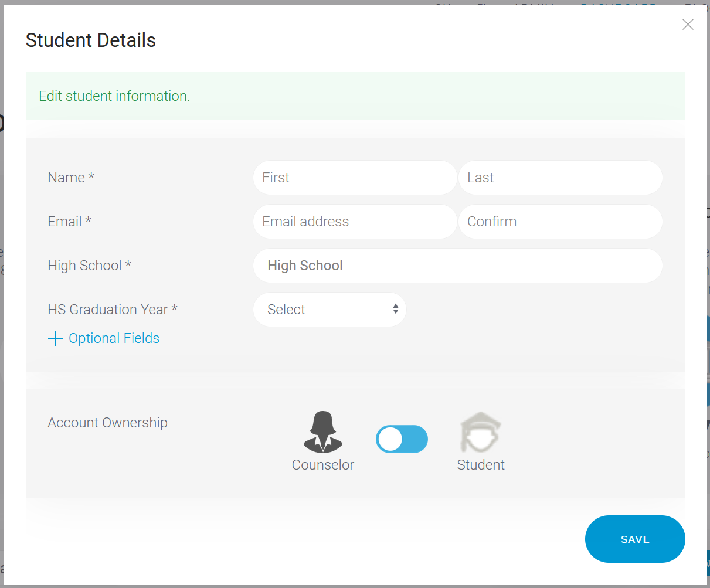Click the Counselor text label
Viewport: 710px width, 588px height.
click(323, 465)
